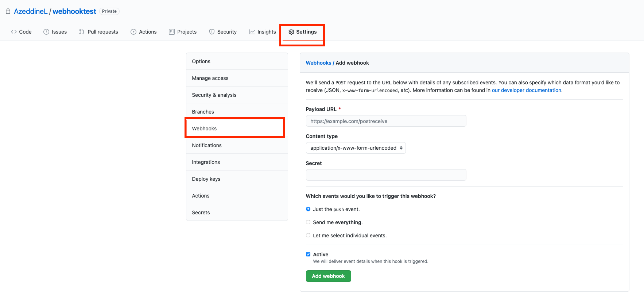Open the AzeddineL user link
This screenshot has height=306, width=644.
tap(31, 11)
